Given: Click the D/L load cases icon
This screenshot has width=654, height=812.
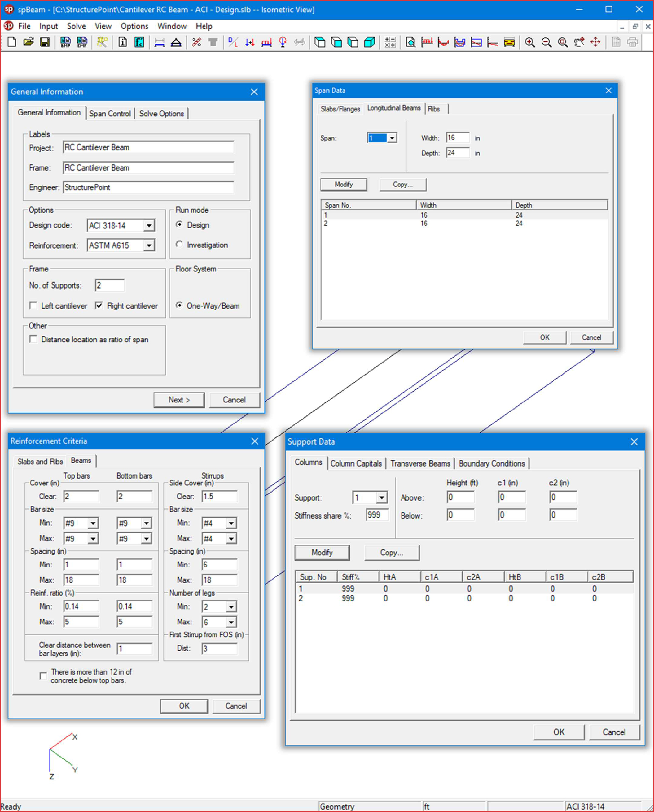Looking at the screenshot, I should [233, 42].
